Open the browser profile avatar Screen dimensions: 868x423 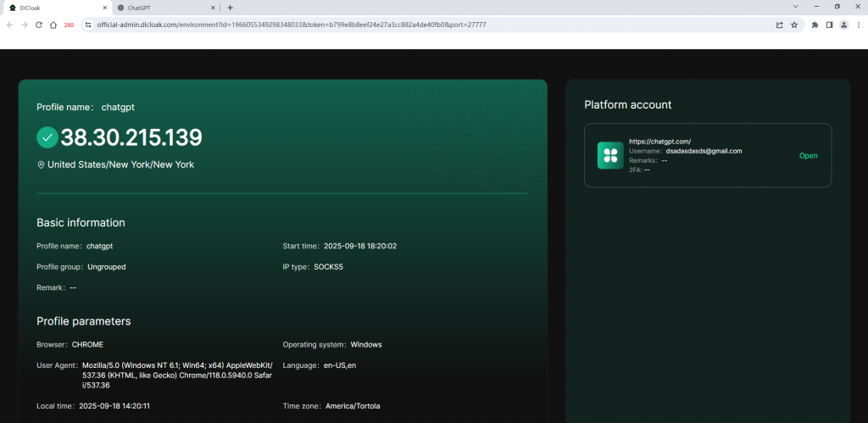[843, 25]
